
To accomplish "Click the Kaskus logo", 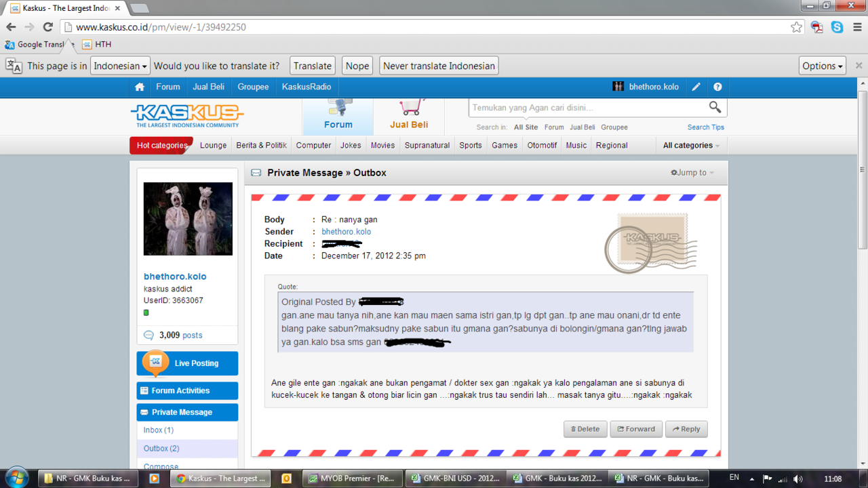I will point(187,115).
